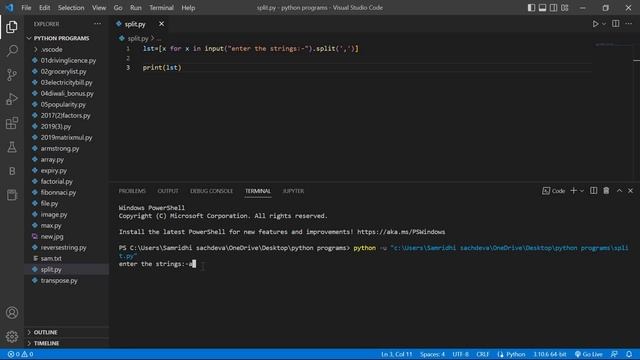The height and width of the screenshot is (360, 640).
Task: Open Customize Layout icon
Action: (564, 8)
